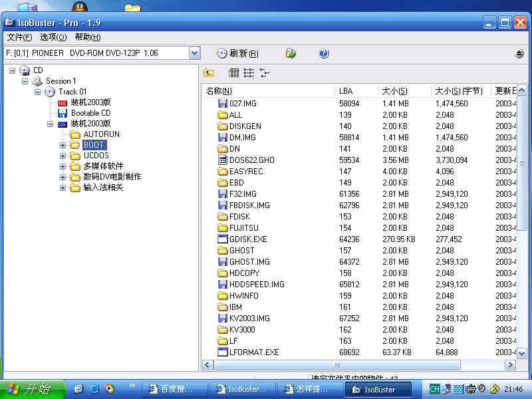
Task: Select the KV2003.IMG file icon
Action: coord(223,319)
